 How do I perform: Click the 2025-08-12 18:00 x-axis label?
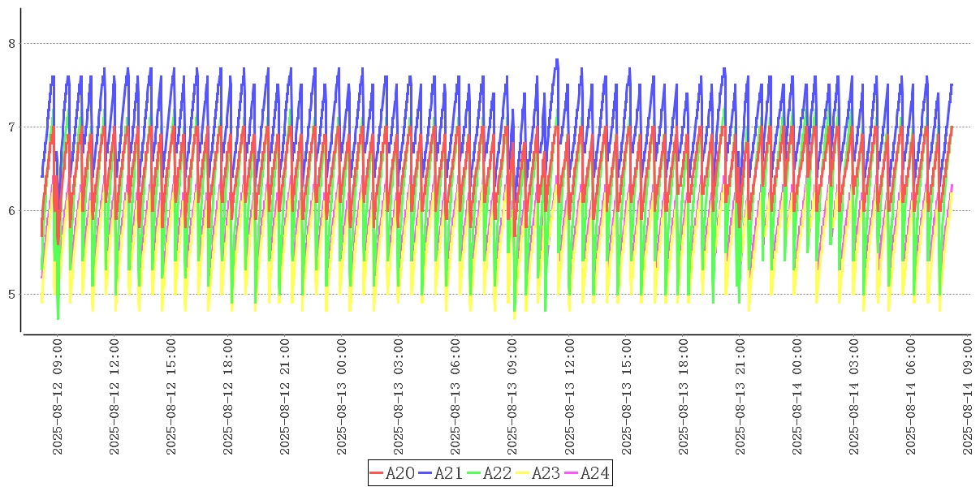(229, 397)
